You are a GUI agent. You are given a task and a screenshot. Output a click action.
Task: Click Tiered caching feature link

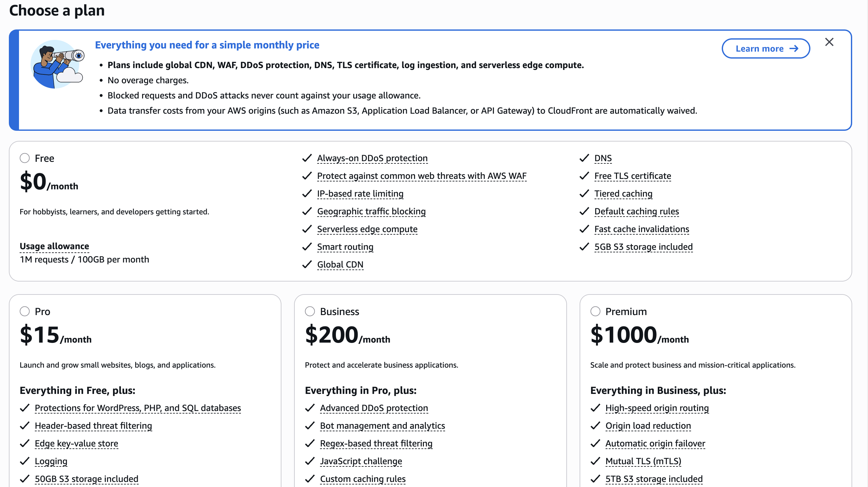coord(623,193)
